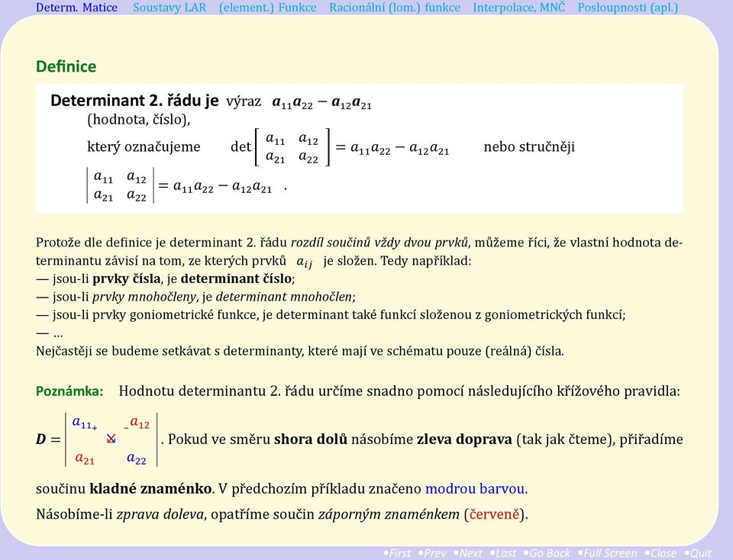Open the Determ. Matice section link
This screenshot has width=733, height=560.
pyautogui.click(x=76, y=8)
